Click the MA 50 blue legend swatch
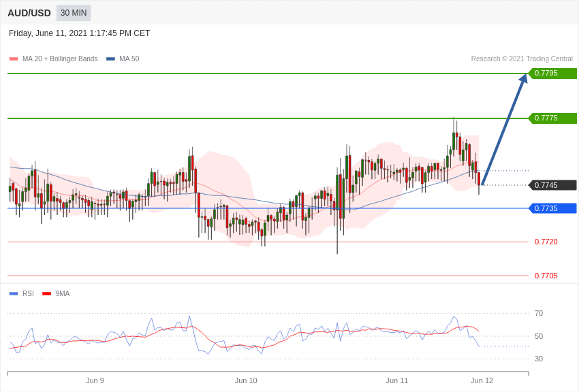579x392 pixels. (110, 59)
